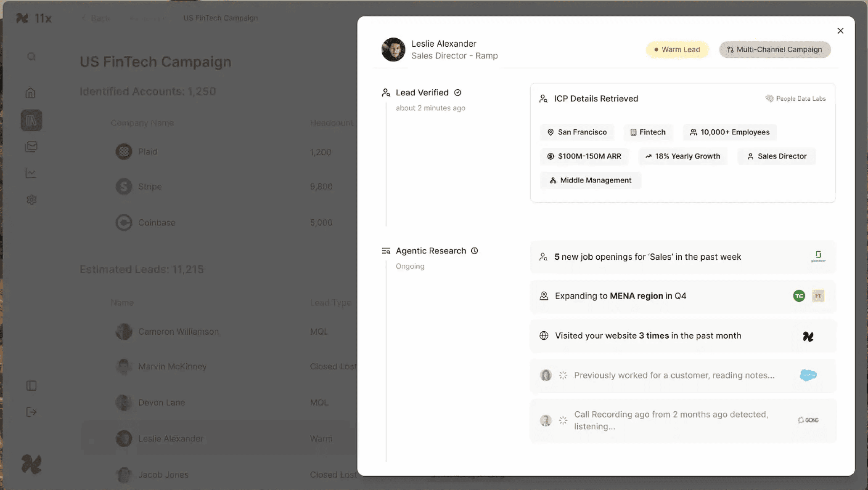
Task: Select the 18% Yearly Growth chip
Action: click(683, 156)
